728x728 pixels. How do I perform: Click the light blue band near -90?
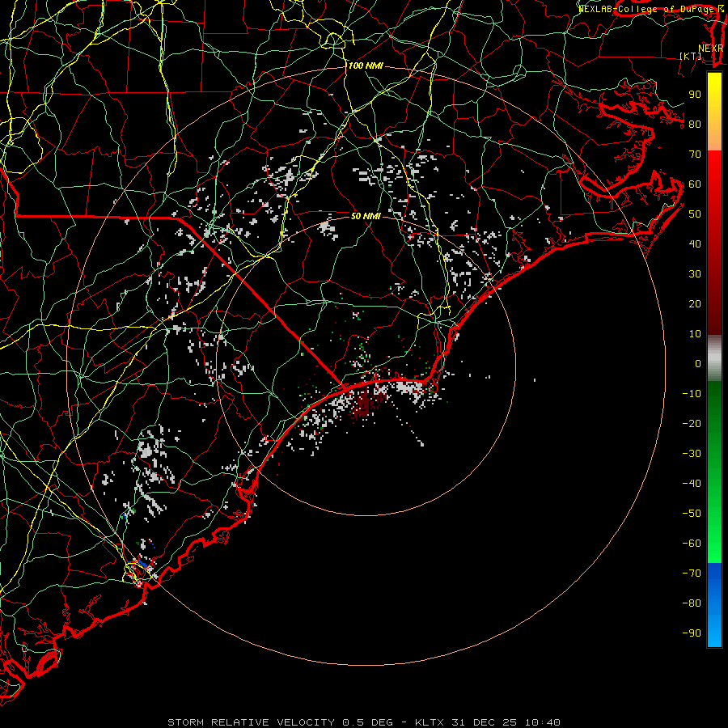(x=714, y=629)
